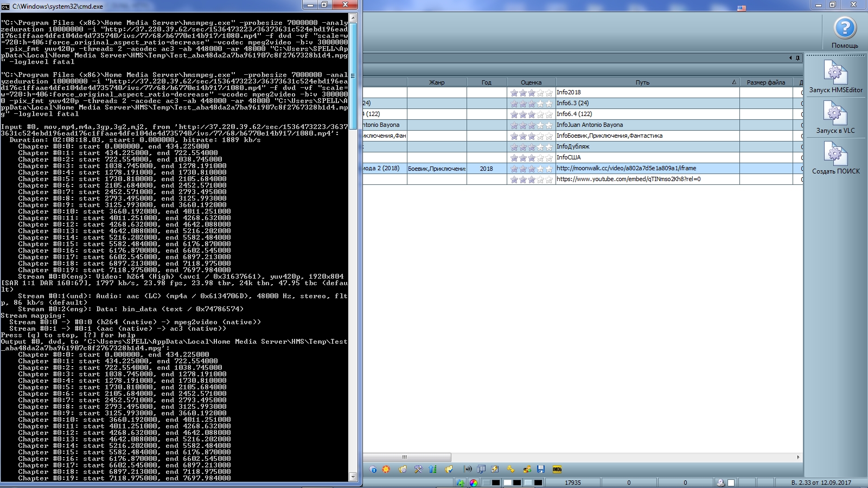Collapse panel with the left arrow
This screenshot has width=868, height=488.
[790, 58]
